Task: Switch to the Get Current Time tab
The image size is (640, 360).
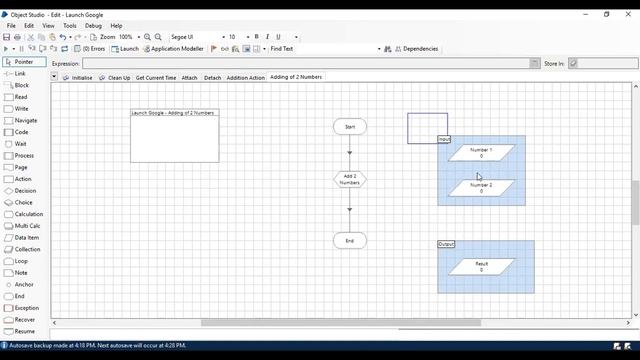Action: pyautogui.click(x=156, y=78)
